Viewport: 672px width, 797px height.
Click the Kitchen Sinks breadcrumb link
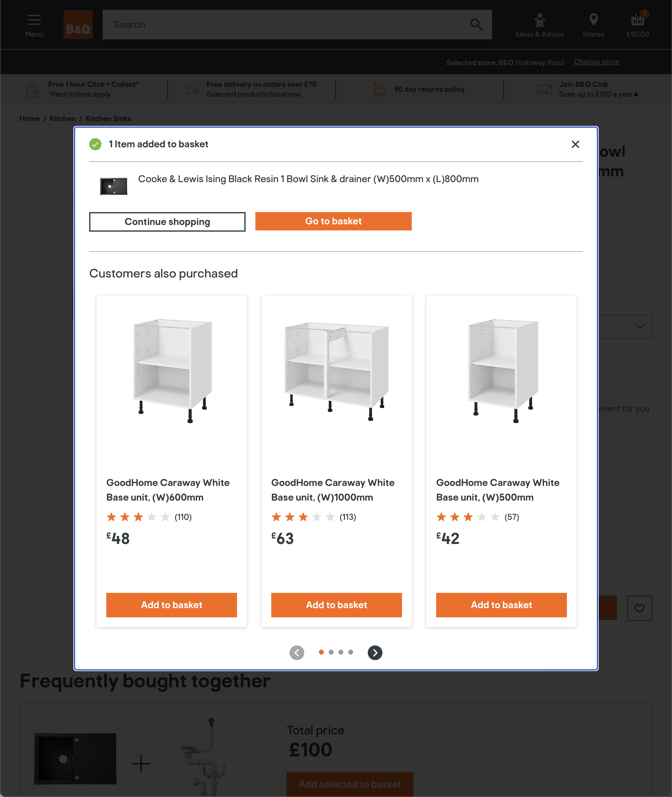[108, 119]
